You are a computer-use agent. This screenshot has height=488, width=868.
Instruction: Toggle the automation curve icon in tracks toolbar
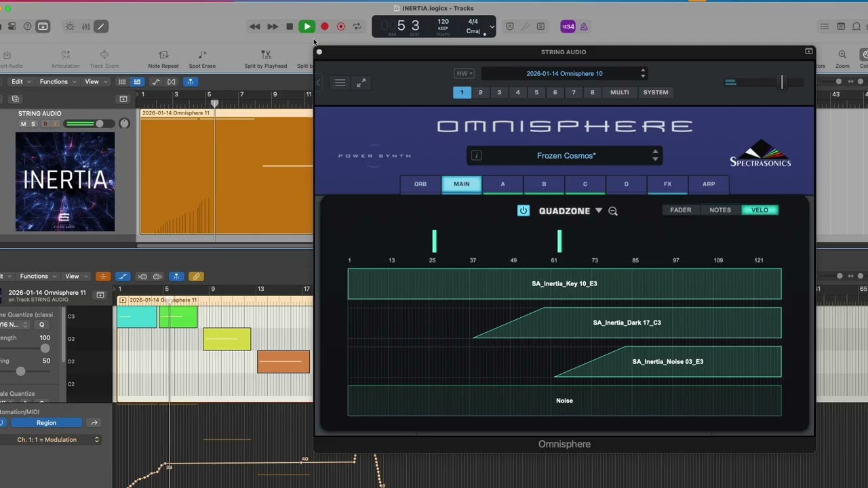click(x=155, y=82)
